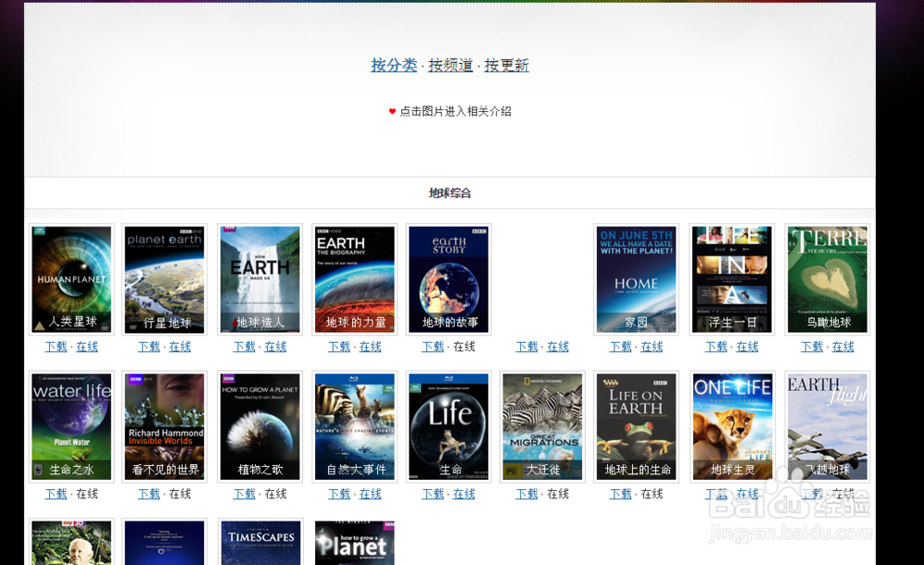Click 下载 under 家园
Viewport: 924px width, 565px height.
point(621,347)
